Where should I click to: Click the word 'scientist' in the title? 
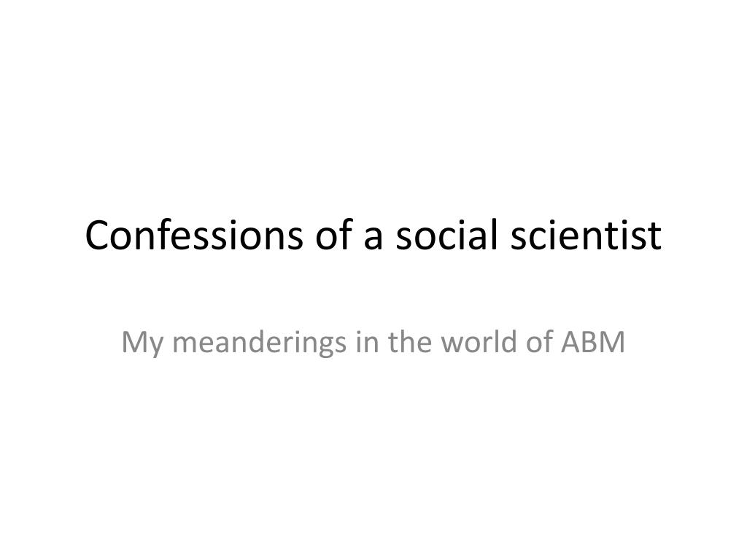pyautogui.click(x=586, y=235)
